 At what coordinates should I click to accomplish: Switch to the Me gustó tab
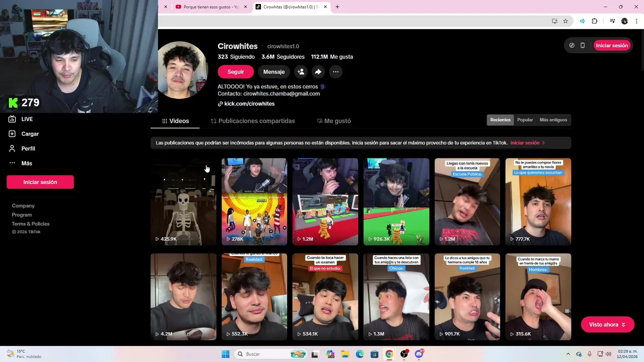click(334, 121)
